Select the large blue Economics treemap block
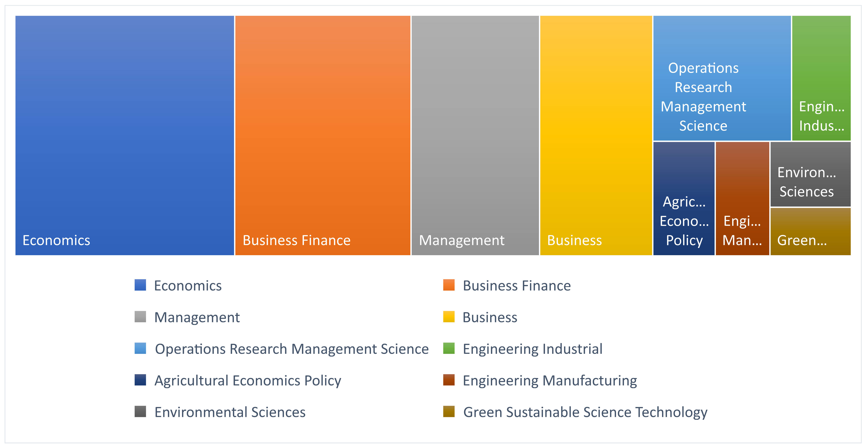Image resolution: width=868 pixels, height=448 pixels. tap(125, 135)
